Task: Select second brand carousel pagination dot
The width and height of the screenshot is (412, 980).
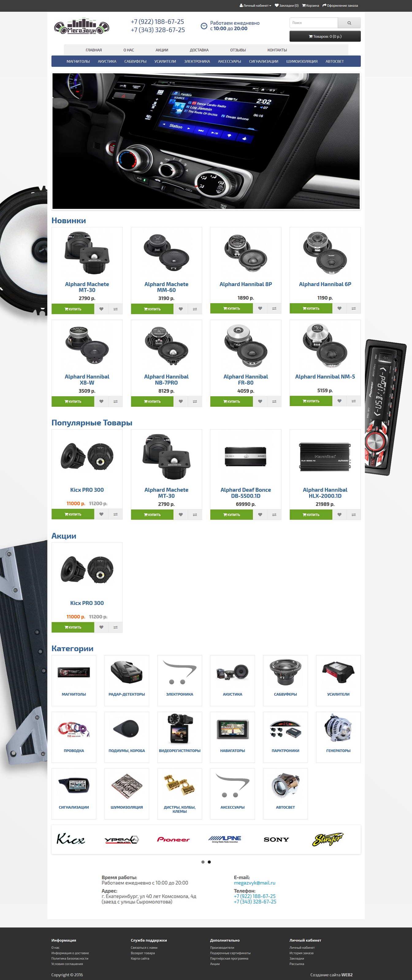Action: [209, 862]
